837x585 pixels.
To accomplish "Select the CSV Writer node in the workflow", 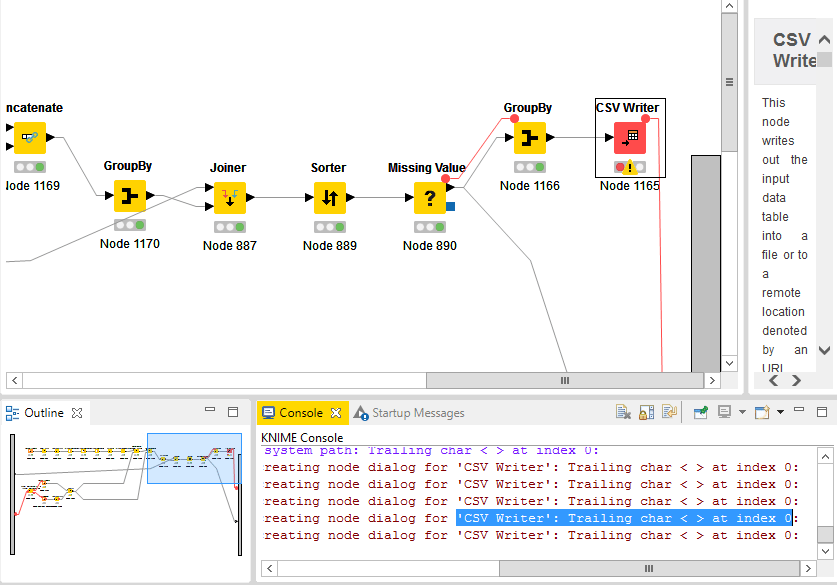I will click(x=629, y=138).
